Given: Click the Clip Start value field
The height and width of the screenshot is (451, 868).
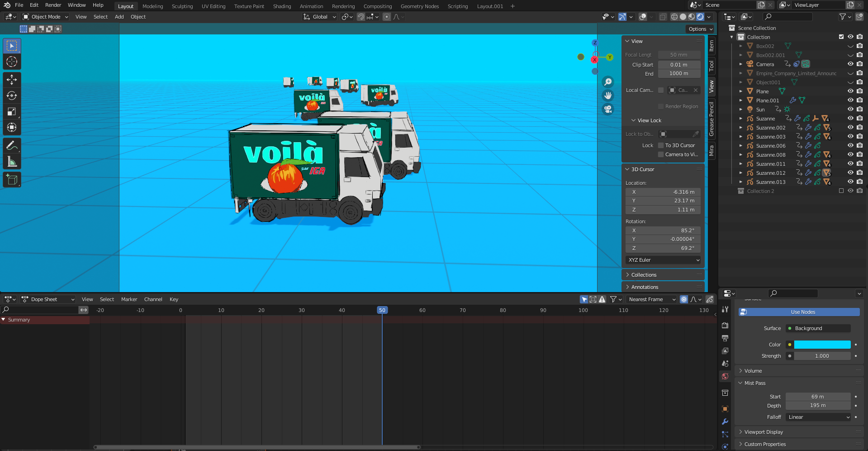Looking at the screenshot, I should (x=679, y=65).
